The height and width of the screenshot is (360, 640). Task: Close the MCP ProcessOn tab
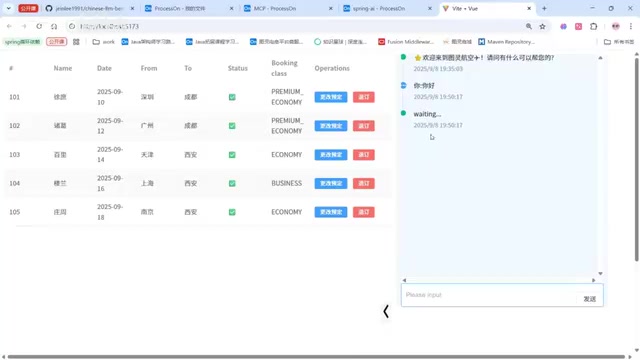click(x=331, y=8)
